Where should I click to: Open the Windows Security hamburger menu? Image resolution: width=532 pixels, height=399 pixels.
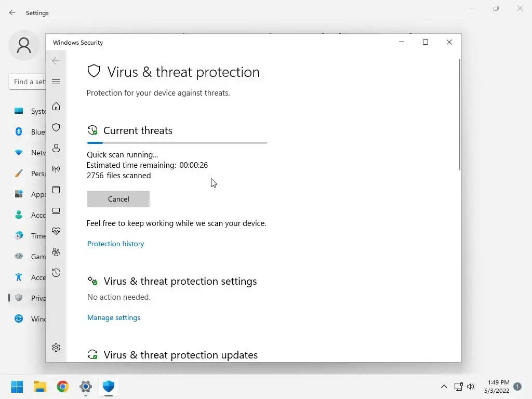click(56, 82)
